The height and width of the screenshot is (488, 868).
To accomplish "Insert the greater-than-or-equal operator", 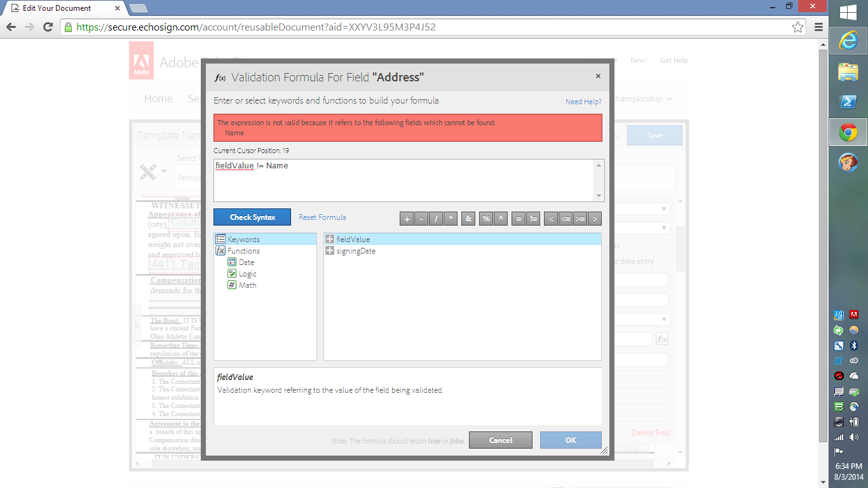I will 580,219.
